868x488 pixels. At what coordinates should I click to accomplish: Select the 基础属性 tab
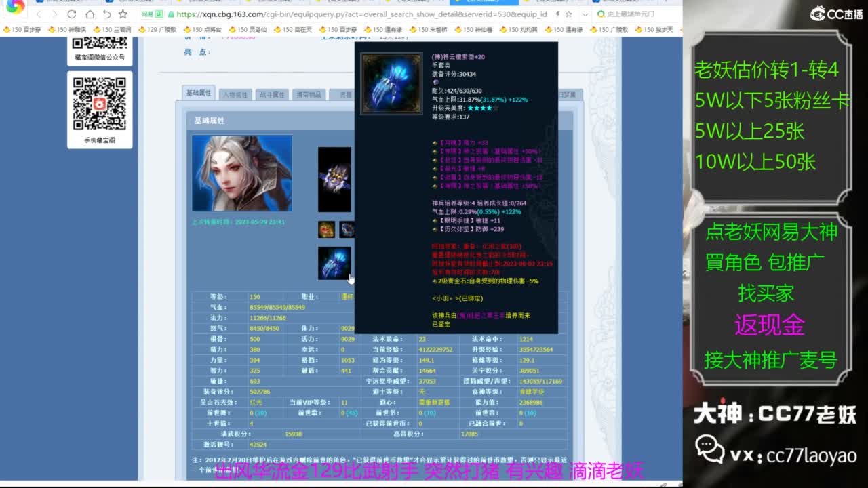click(199, 93)
